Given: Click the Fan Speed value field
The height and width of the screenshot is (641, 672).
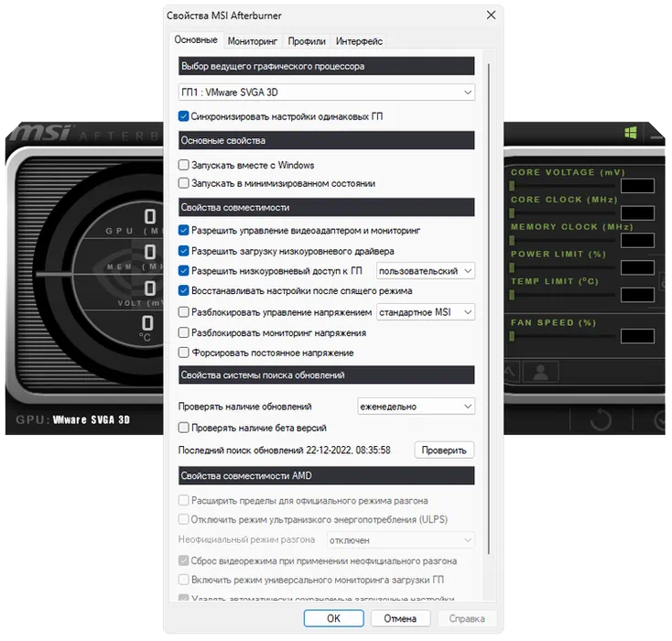Looking at the screenshot, I should click(x=637, y=336).
